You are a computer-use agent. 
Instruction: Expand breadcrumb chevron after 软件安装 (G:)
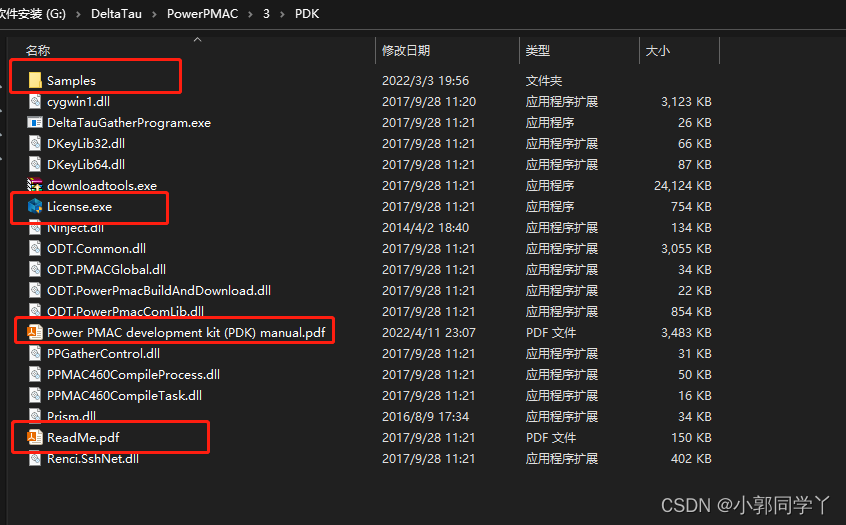78,14
